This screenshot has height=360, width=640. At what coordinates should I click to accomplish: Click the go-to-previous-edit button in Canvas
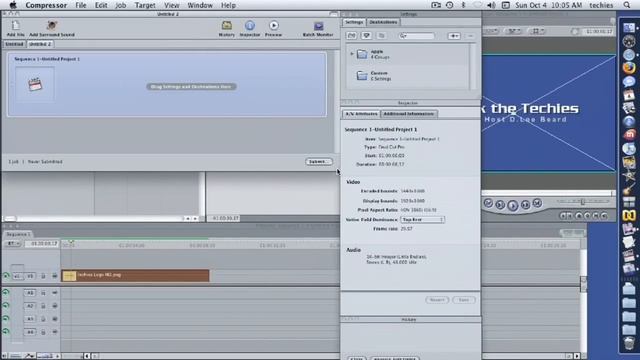pos(488,203)
